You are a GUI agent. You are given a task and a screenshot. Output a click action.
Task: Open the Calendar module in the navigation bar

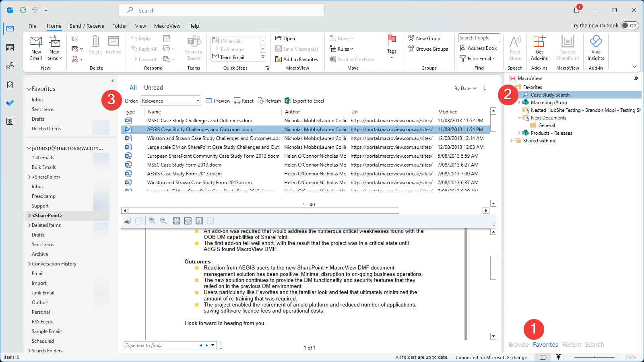[x=10, y=47]
